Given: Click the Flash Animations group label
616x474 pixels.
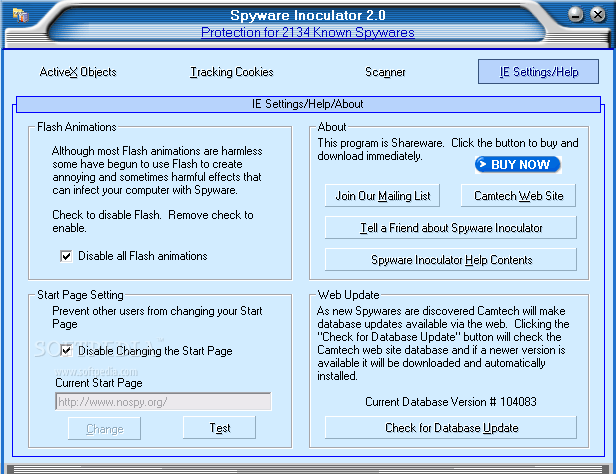Looking at the screenshot, I should [x=77, y=127].
